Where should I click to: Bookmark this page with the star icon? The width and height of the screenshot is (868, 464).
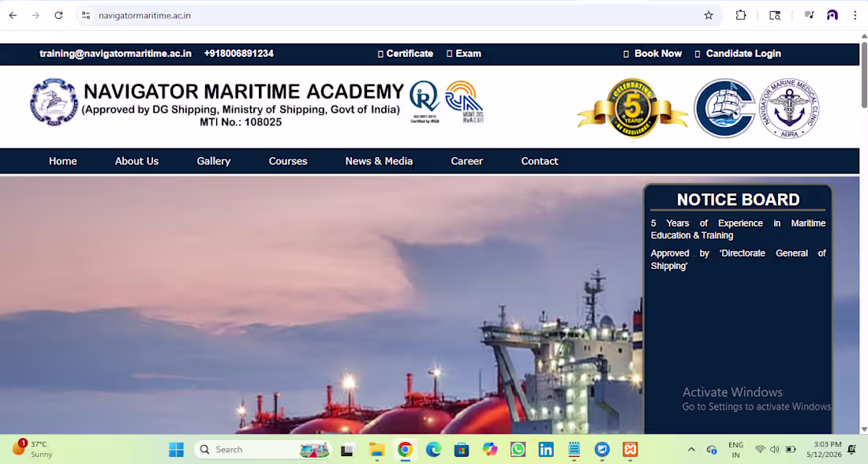click(x=709, y=16)
